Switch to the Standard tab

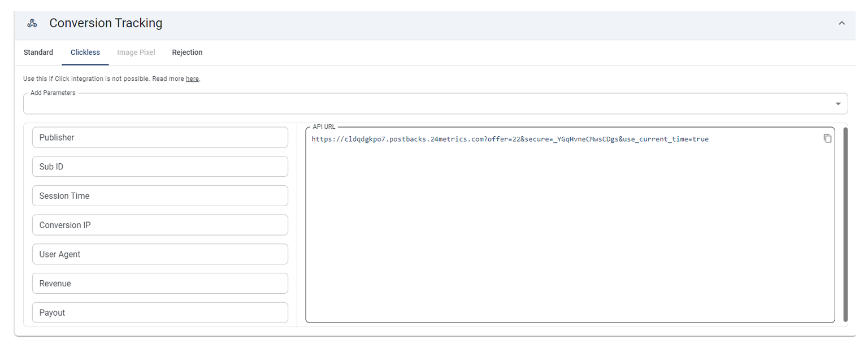tap(38, 53)
